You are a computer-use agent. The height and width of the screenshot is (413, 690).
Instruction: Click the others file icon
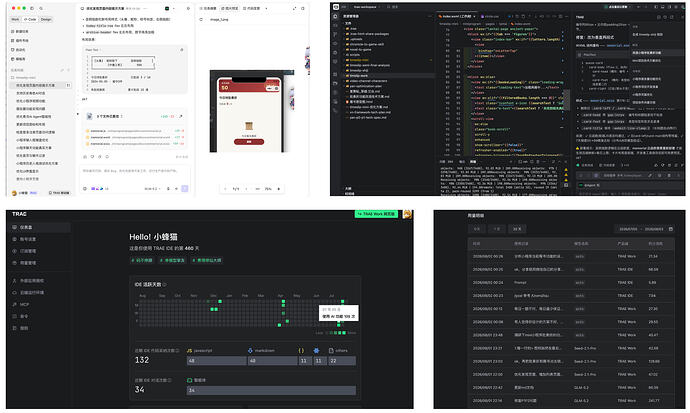pyautogui.click(x=331, y=351)
